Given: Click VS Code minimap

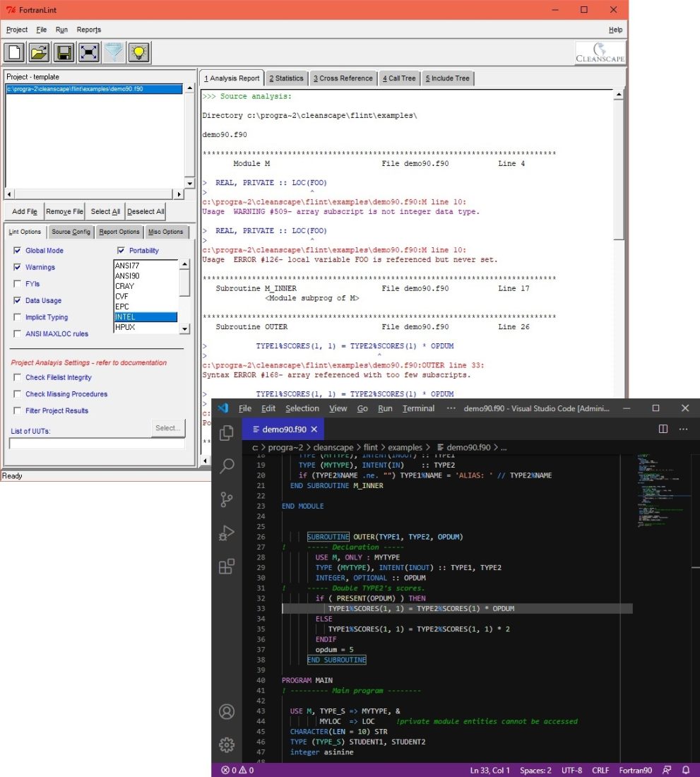Looking at the screenshot, I should click(x=662, y=490).
